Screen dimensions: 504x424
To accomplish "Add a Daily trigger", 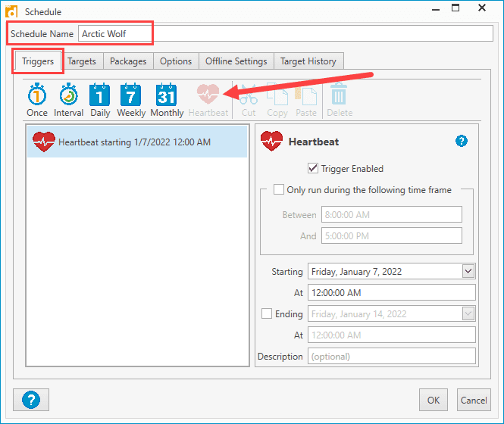I will [x=100, y=100].
